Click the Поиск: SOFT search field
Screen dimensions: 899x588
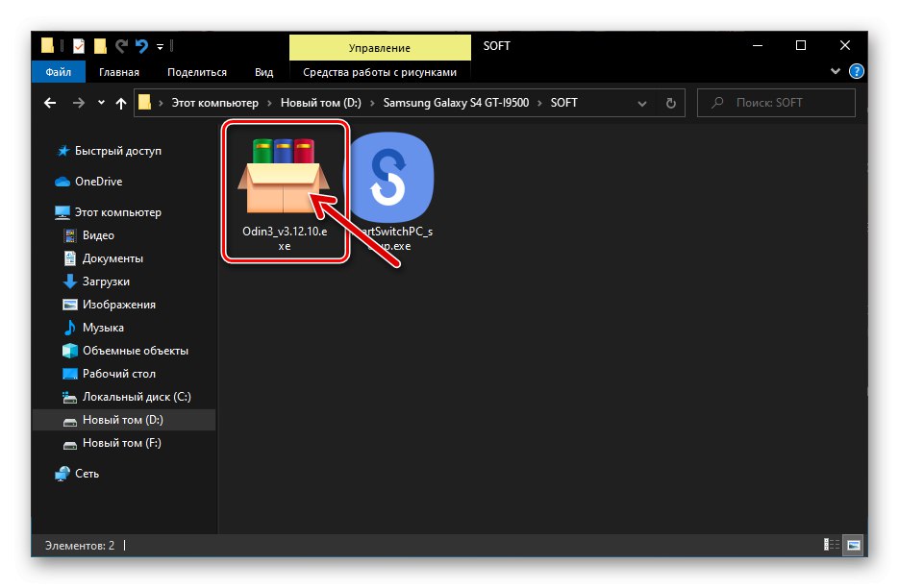tap(776, 103)
